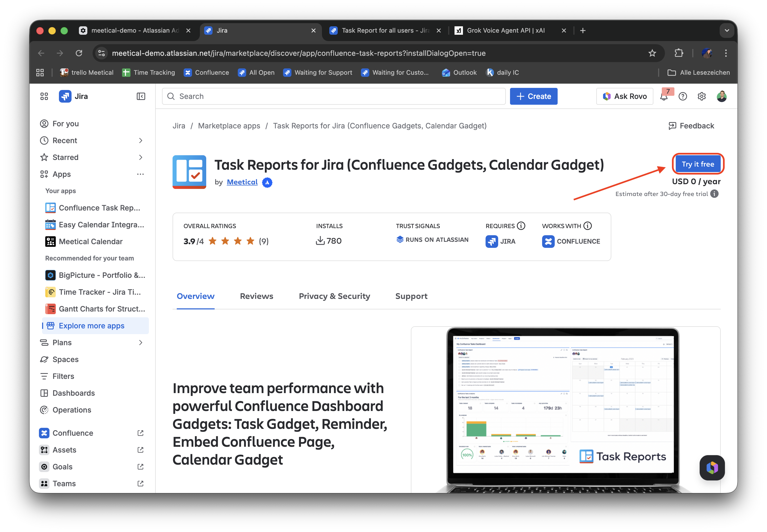Switch to the meetical-demo Atlassian Admin browser tab
This screenshot has width=767, height=532.
[x=135, y=30]
